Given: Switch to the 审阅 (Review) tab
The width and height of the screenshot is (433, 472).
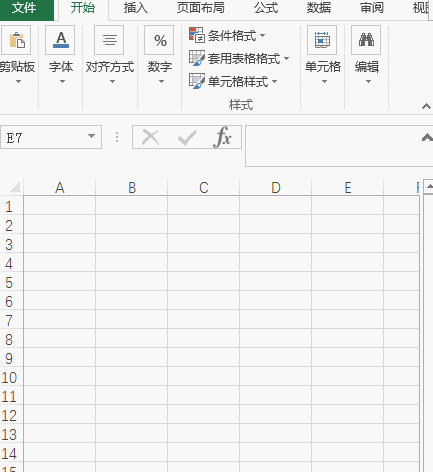Looking at the screenshot, I should [x=372, y=8].
